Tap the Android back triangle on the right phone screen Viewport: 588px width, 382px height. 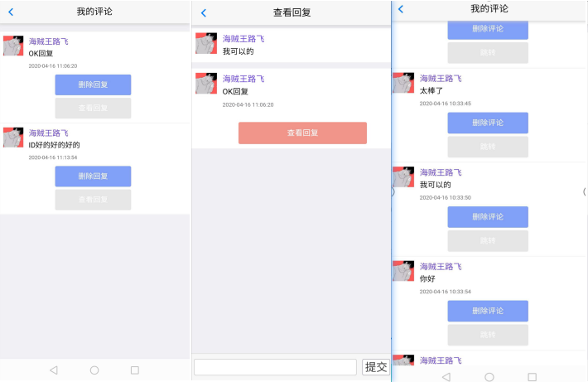pos(446,376)
